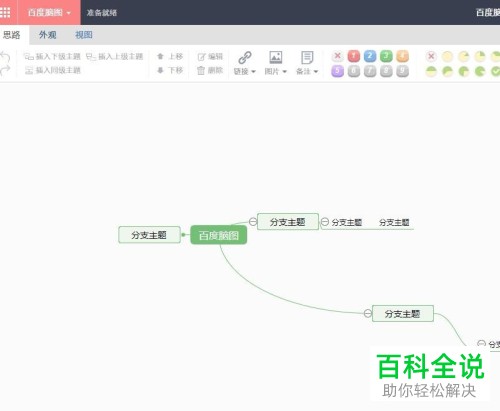Image resolution: width=500 pixels, height=411 pixels.
Task: Click the 下移 move down button
Action: (x=170, y=70)
